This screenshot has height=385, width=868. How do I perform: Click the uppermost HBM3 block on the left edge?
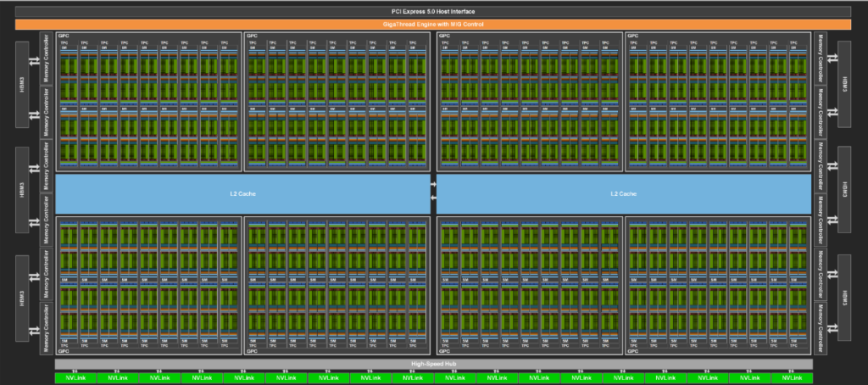(x=23, y=84)
